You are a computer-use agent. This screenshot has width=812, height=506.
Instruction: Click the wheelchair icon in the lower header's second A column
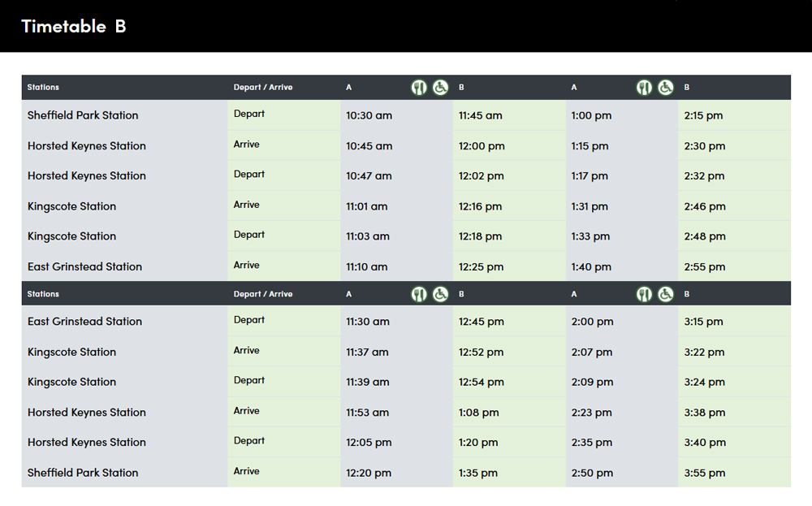(x=666, y=294)
